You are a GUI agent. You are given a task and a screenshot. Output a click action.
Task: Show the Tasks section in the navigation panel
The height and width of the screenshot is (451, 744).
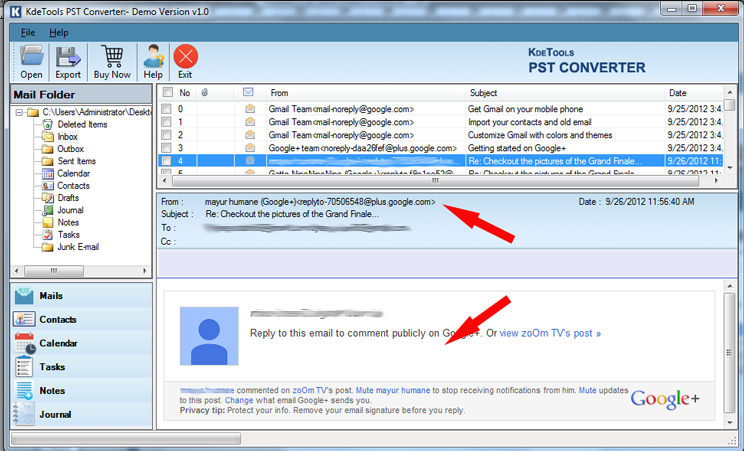coord(52,367)
